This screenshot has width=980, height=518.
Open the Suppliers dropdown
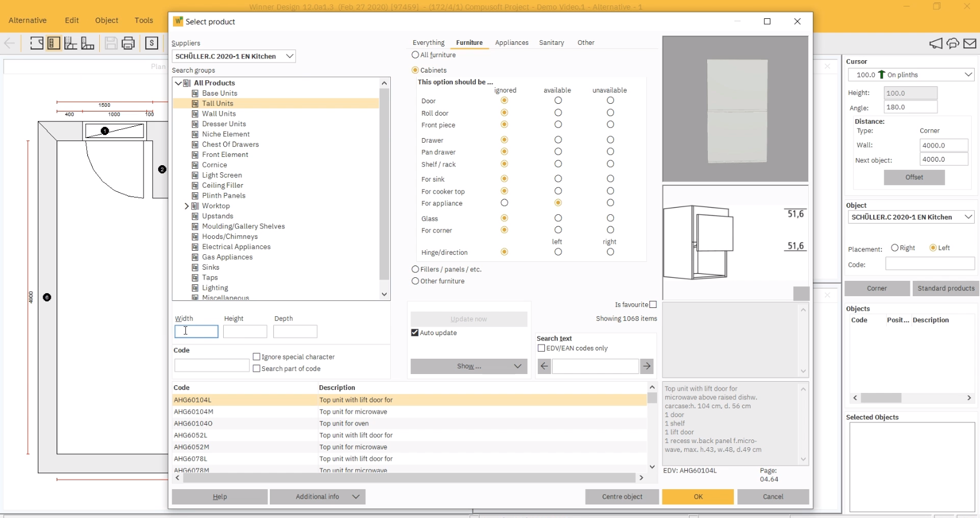(x=234, y=56)
